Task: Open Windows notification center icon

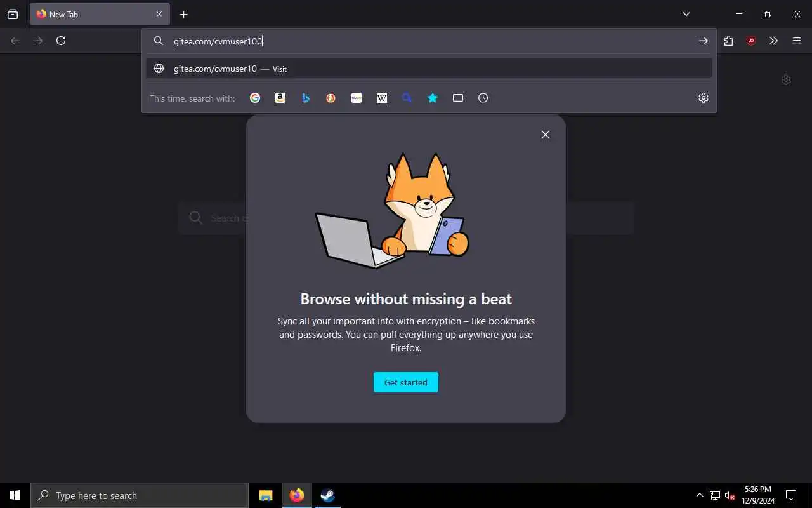Action: coord(791,495)
